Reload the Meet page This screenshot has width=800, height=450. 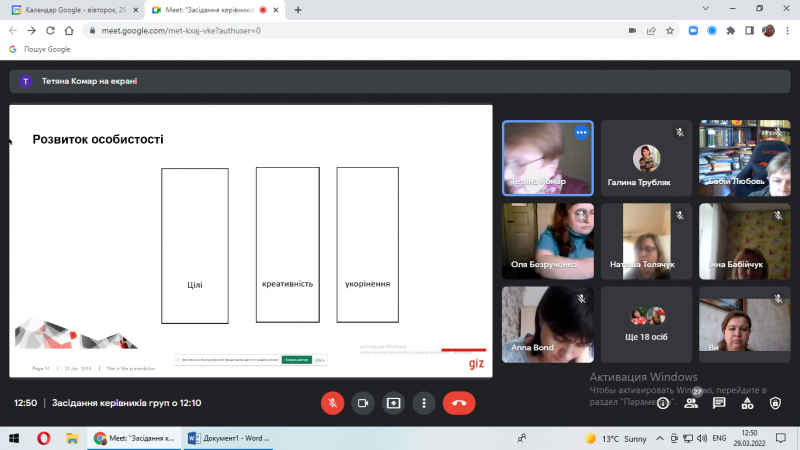click(x=50, y=31)
